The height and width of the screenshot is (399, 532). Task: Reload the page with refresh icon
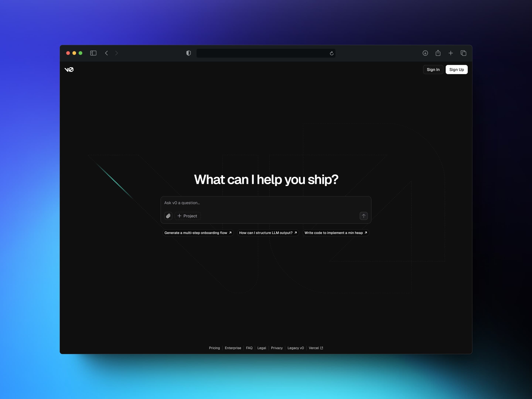(331, 53)
